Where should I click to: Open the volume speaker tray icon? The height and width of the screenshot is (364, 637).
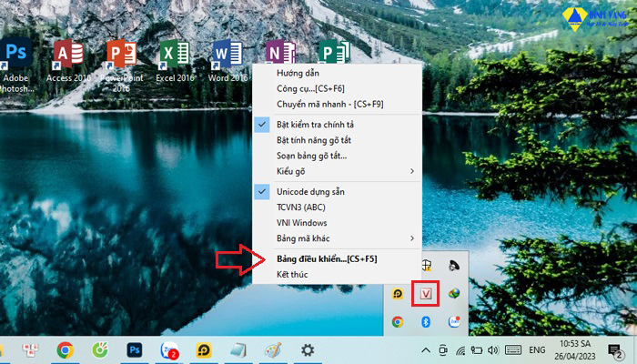tap(493, 350)
